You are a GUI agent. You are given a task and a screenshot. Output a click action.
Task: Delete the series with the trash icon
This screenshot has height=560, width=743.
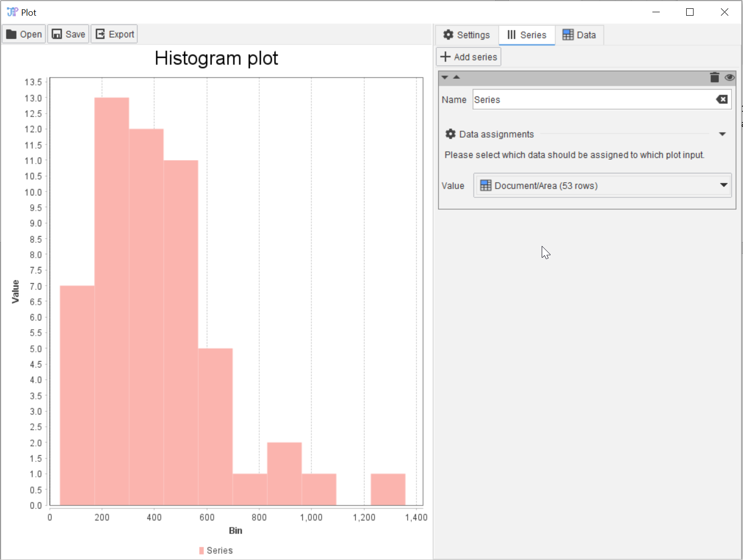pyautogui.click(x=715, y=77)
